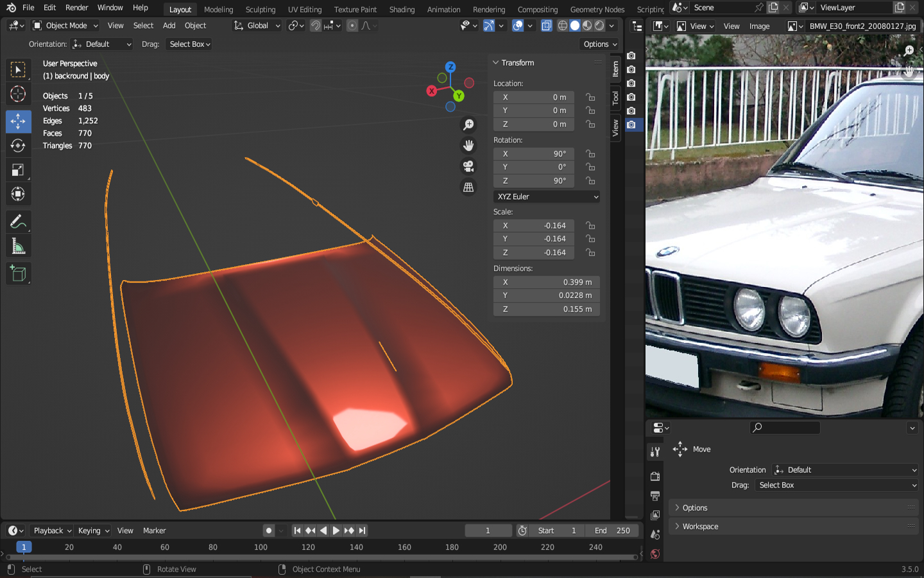Open the Playback dropdown in timeline
The image size is (924, 578).
(52, 530)
